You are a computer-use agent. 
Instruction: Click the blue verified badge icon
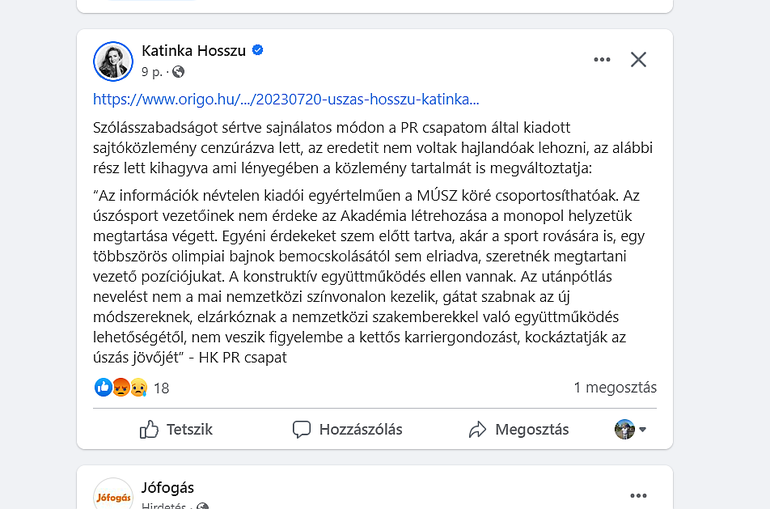pyautogui.click(x=258, y=50)
